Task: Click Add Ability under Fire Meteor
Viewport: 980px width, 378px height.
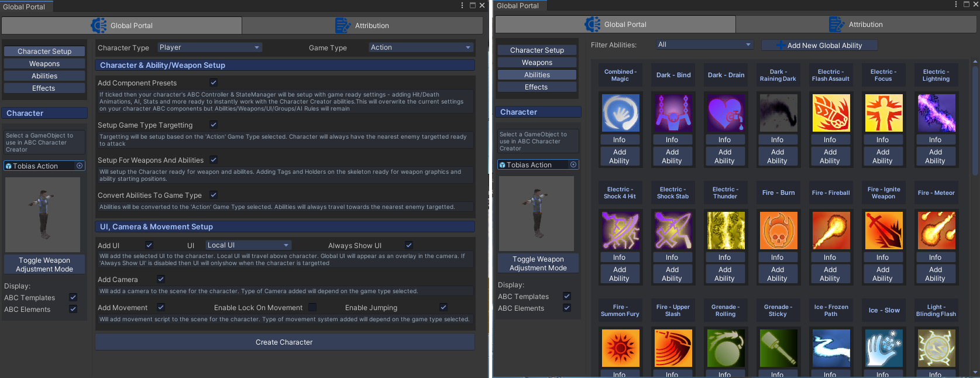Action: pyautogui.click(x=936, y=274)
